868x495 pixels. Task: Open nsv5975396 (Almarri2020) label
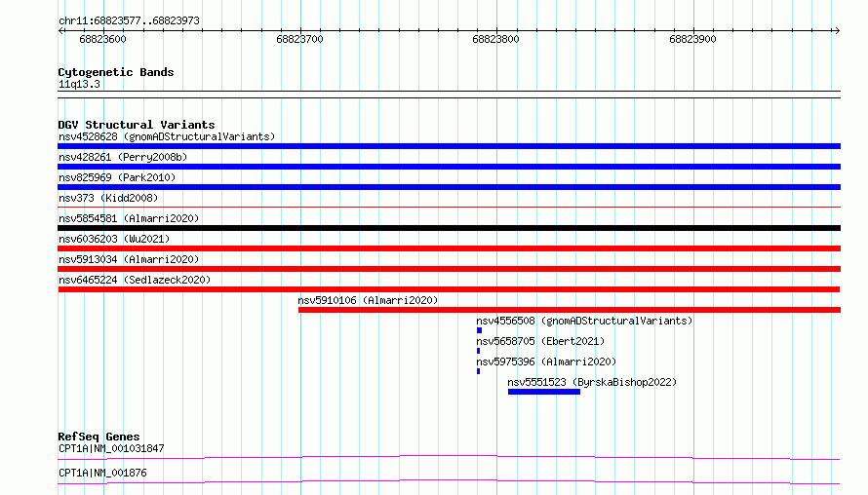(x=546, y=362)
